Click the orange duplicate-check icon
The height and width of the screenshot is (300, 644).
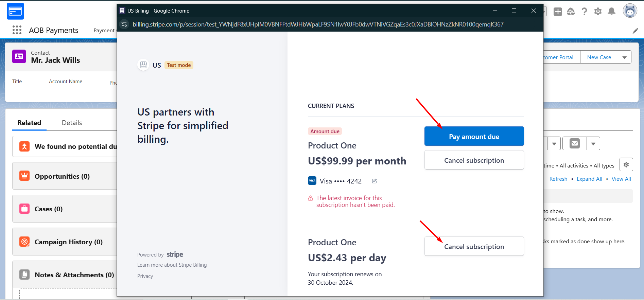pyautogui.click(x=24, y=146)
